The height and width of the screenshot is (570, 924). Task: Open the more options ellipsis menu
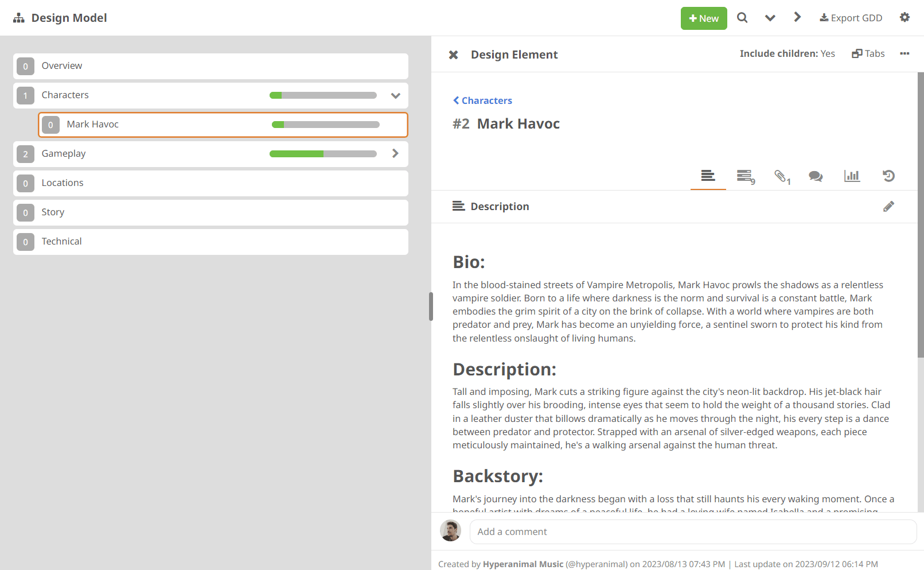pyautogui.click(x=904, y=54)
